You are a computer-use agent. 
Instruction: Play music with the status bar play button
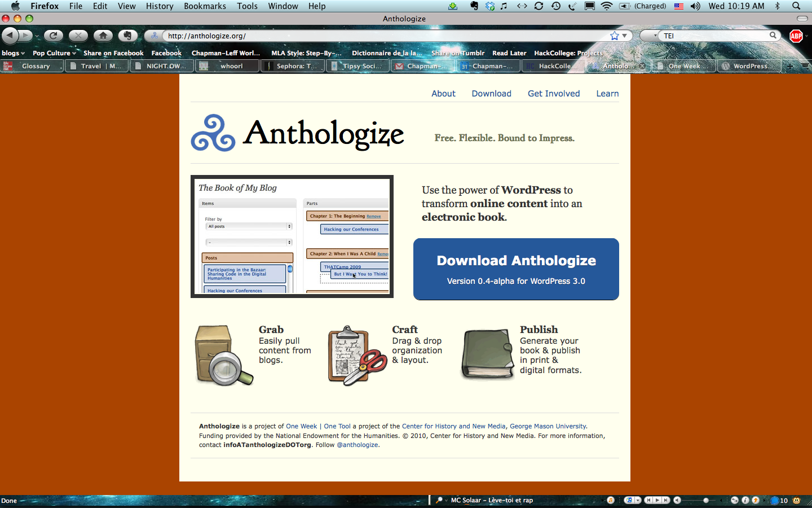point(657,500)
